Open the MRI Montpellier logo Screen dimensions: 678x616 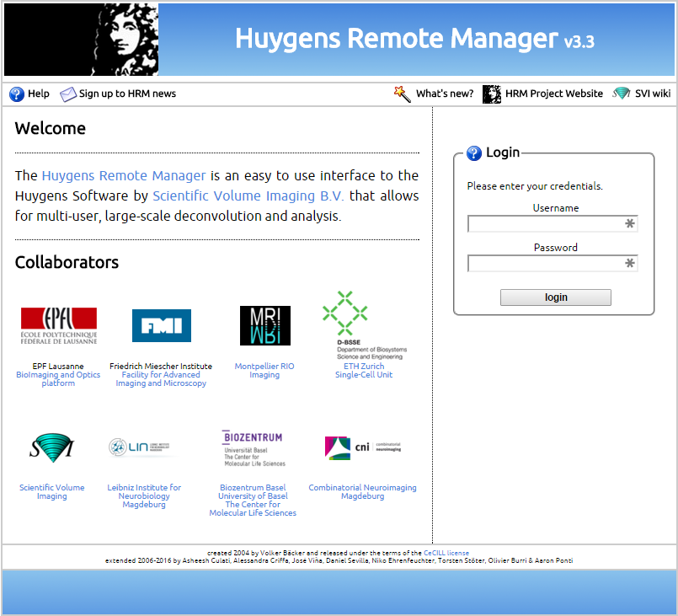(x=265, y=325)
